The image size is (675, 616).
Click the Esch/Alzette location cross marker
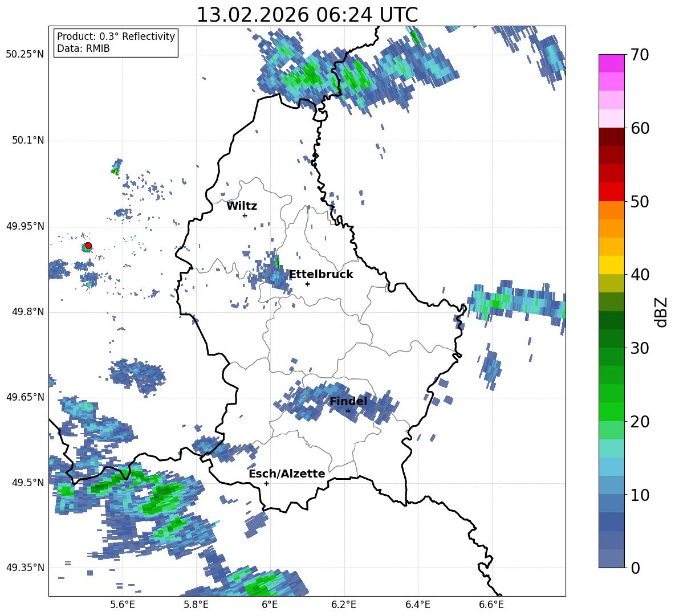[x=266, y=483]
